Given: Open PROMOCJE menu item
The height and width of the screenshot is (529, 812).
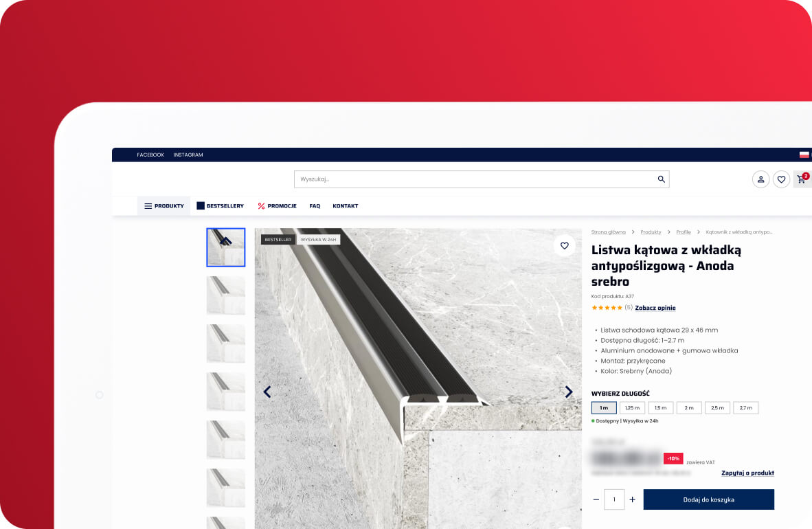Looking at the screenshot, I should click(x=277, y=205).
